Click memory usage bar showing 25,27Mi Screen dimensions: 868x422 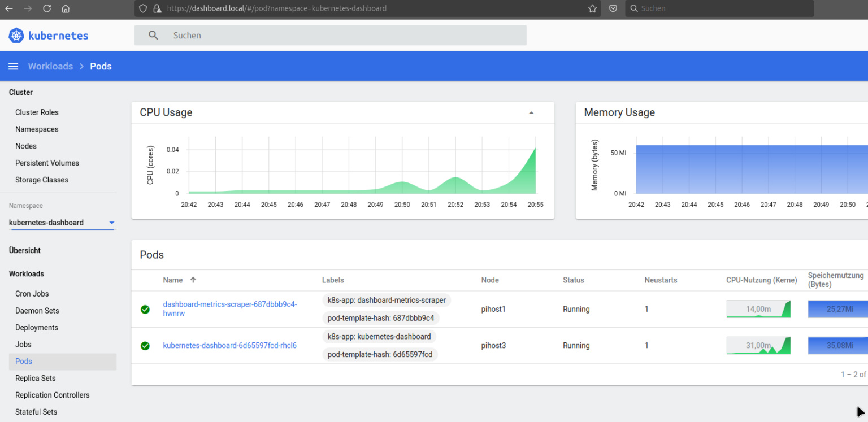coord(839,309)
